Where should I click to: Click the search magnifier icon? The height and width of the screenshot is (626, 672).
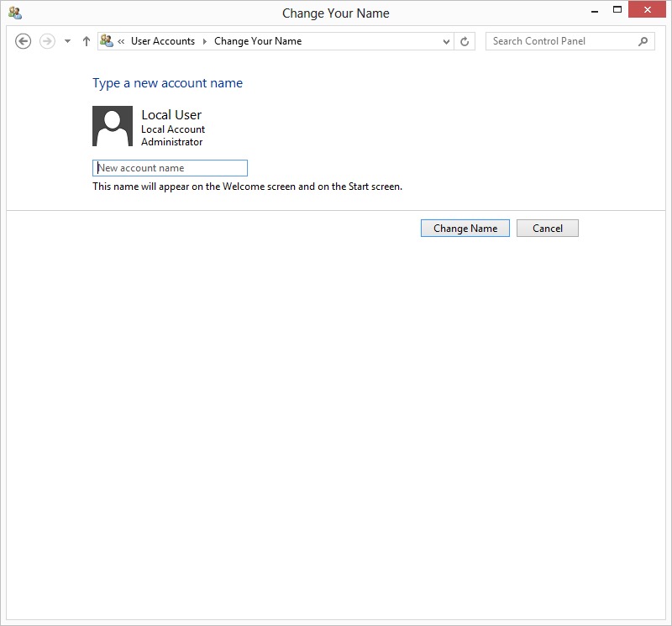pyautogui.click(x=643, y=41)
